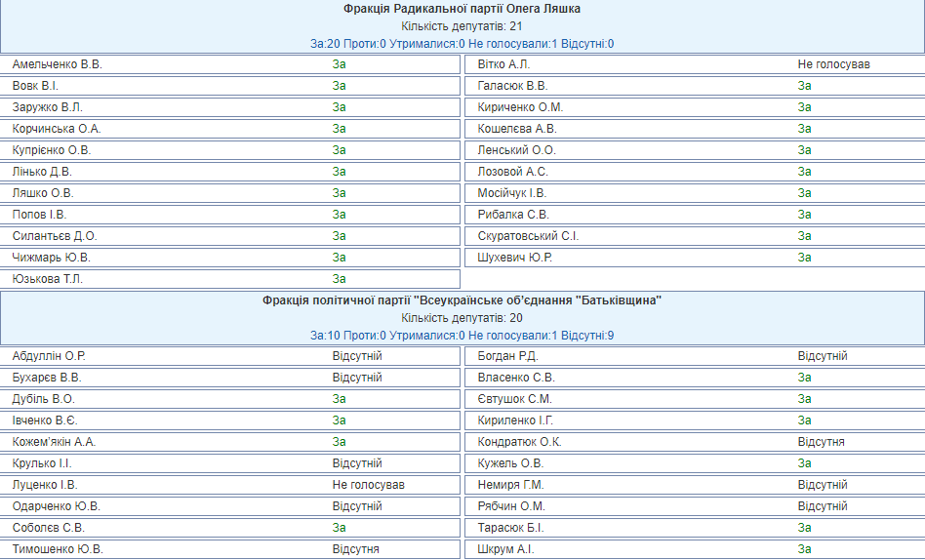Viewport: 925px width, 560px height.
Task: Click the 'За' vote next to Шкрум А.І.
Action: pos(804,549)
